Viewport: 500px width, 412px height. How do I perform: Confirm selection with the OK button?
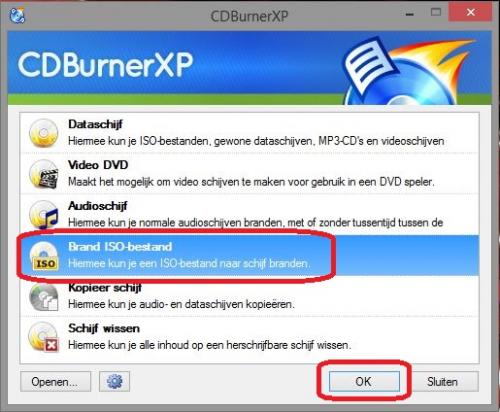click(364, 381)
